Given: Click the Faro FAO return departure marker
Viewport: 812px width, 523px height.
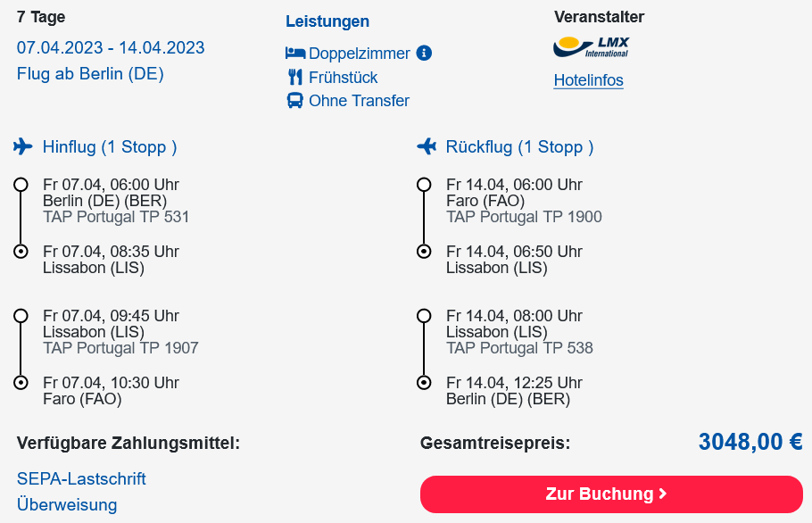Looking at the screenshot, I should [424, 185].
